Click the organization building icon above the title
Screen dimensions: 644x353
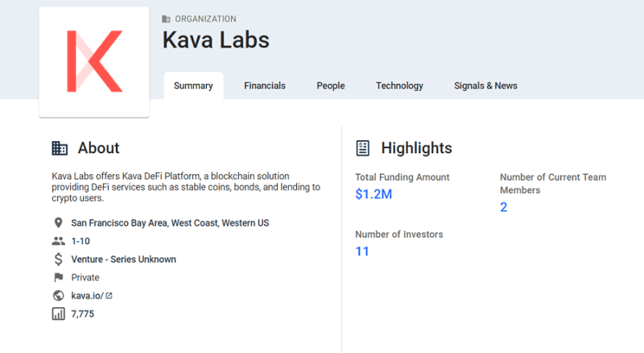(x=166, y=19)
